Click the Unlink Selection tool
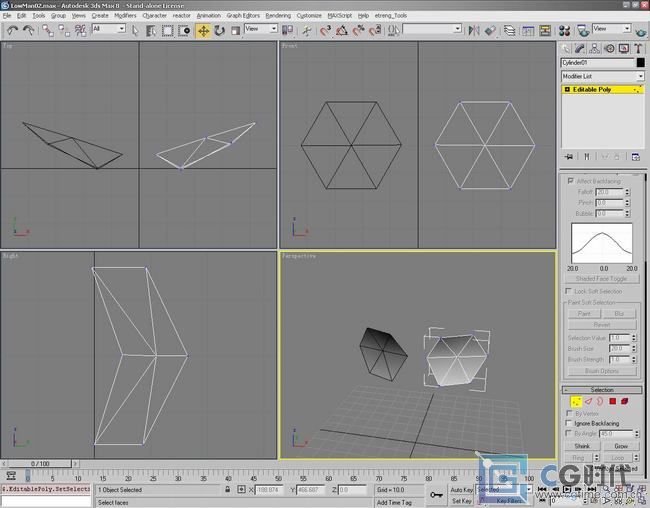Viewport: 650px width, 508px height. tap(64, 30)
